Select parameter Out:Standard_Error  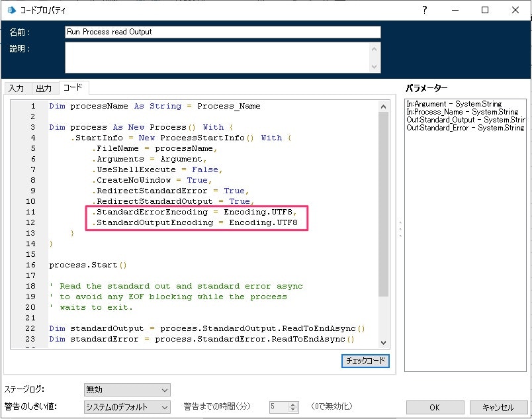pos(465,128)
